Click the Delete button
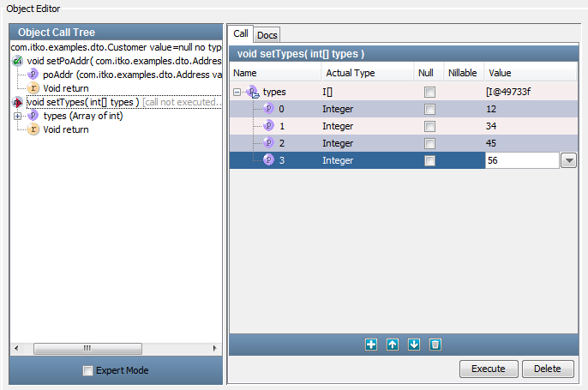Viewport: 588px width, 390px height. (548, 369)
